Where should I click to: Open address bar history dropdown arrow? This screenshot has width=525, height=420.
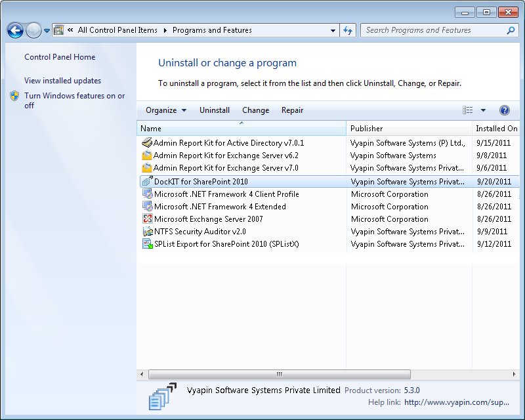click(x=333, y=30)
